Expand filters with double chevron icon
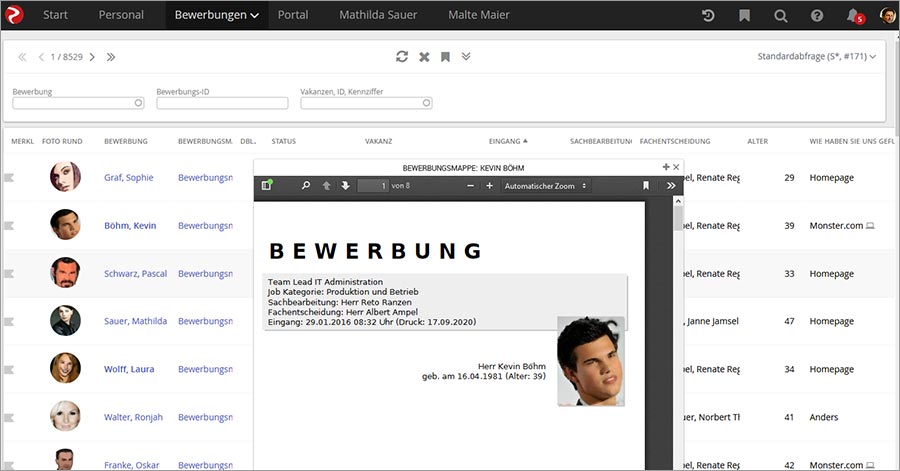 pyautogui.click(x=466, y=56)
